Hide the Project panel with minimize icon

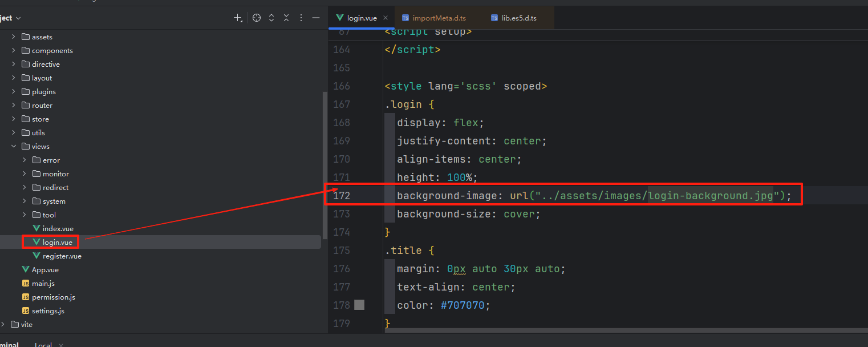point(316,18)
